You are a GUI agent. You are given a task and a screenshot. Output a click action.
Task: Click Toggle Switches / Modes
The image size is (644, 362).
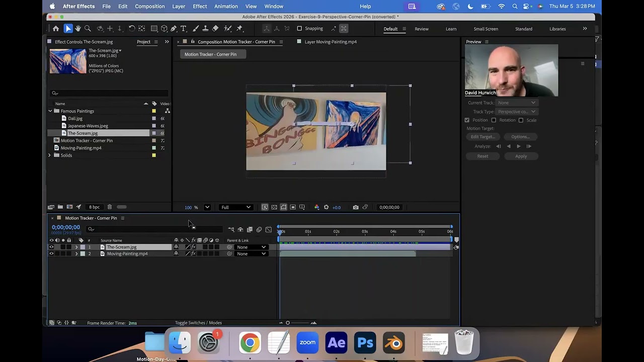pyautogui.click(x=198, y=323)
